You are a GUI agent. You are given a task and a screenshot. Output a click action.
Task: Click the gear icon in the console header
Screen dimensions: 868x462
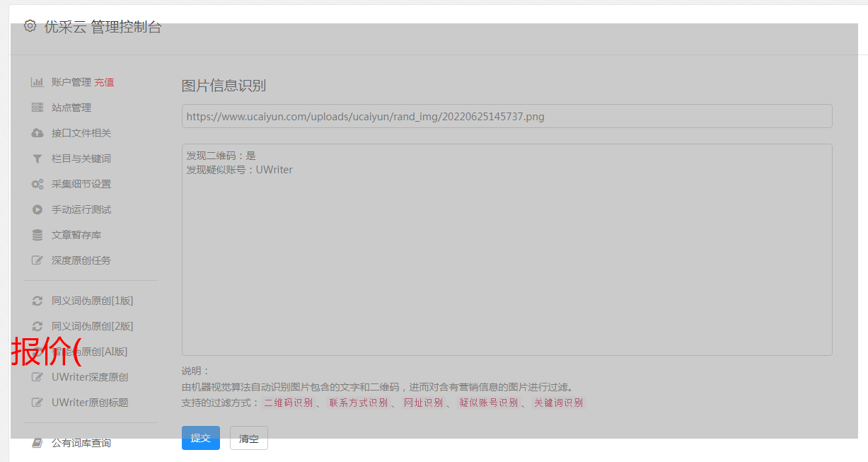click(x=30, y=26)
